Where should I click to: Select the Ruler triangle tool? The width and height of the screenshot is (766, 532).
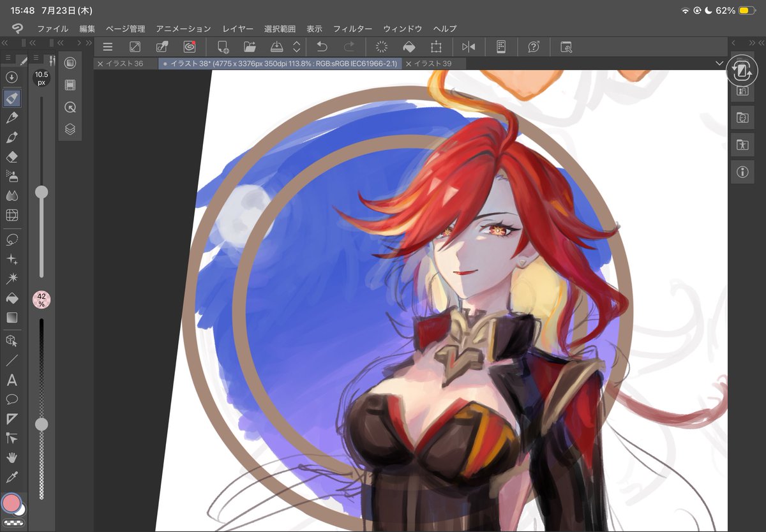tap(11, 418)
